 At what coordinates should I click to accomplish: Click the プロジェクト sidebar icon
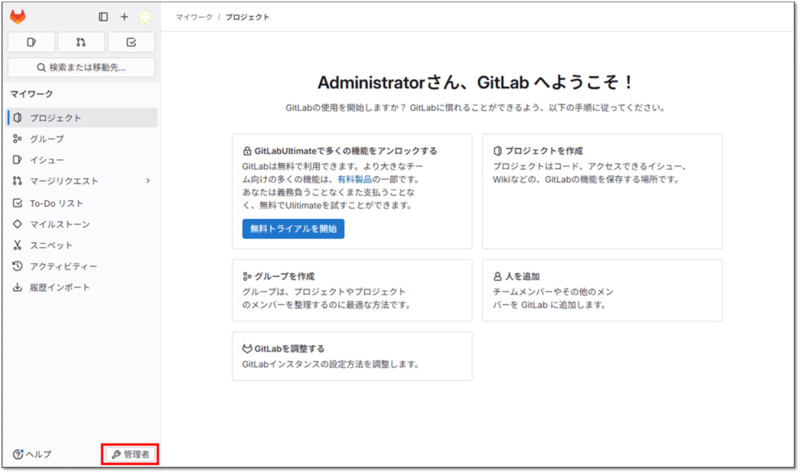pos(17,118)
